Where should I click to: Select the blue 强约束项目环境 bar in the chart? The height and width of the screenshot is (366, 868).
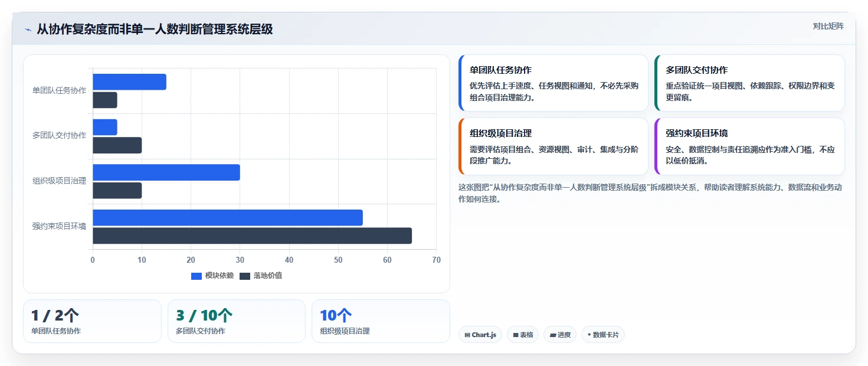[228, 217]
